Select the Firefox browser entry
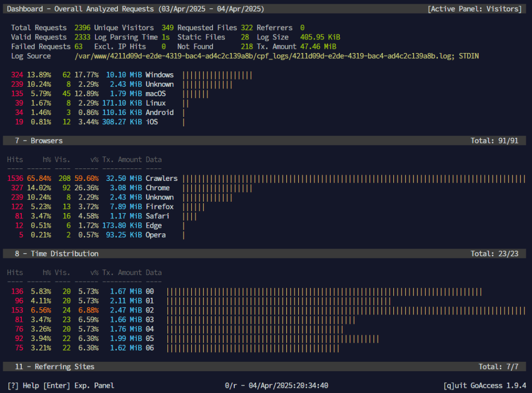Image resolution: width=532 pixels, height=393 pixels. [159, 207]
